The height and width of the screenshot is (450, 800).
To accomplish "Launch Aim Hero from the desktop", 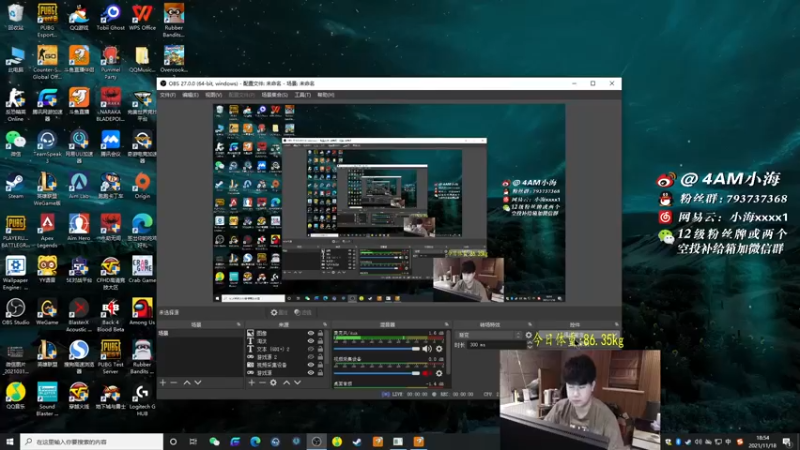I will [79, 228].
